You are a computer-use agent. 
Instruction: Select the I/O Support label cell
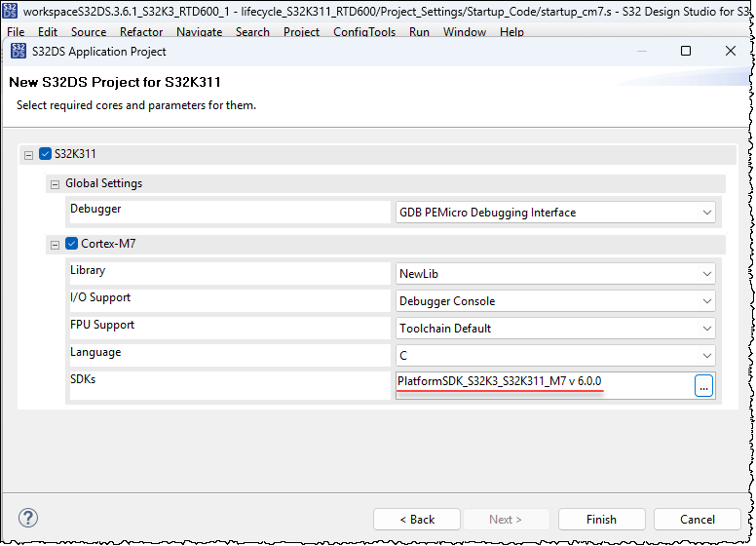(230, 301)
